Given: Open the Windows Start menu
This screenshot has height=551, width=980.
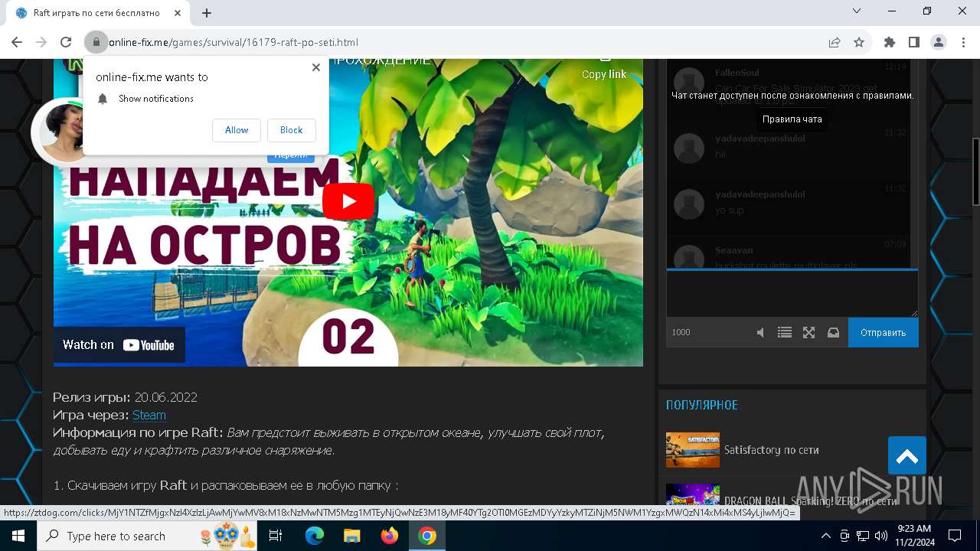Looking at the screenshot, I should (x=18, y=536).
